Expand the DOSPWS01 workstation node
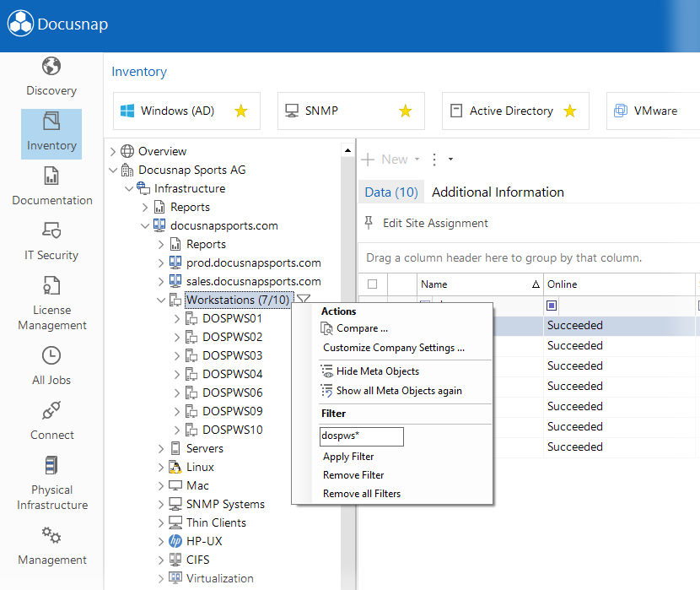 coord(177,319)
